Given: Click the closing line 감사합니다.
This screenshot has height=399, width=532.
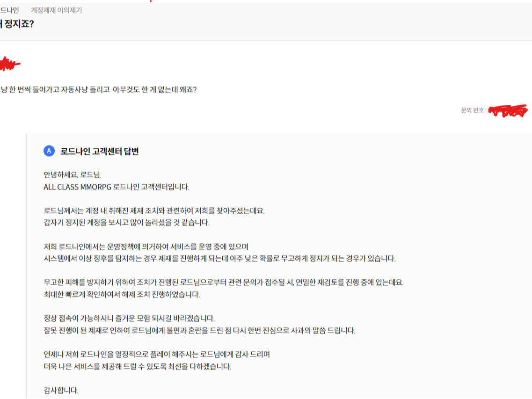Looking at the screenshot, I should coord(61,390).
